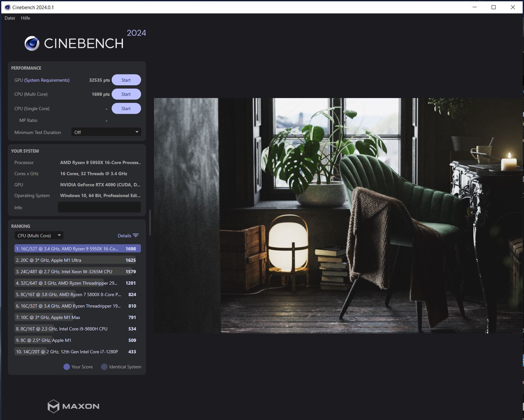The width and height of the screenshot is (524, 420).
Task: Click the GPU score 32535 pts
Action: tap(99, 80)
